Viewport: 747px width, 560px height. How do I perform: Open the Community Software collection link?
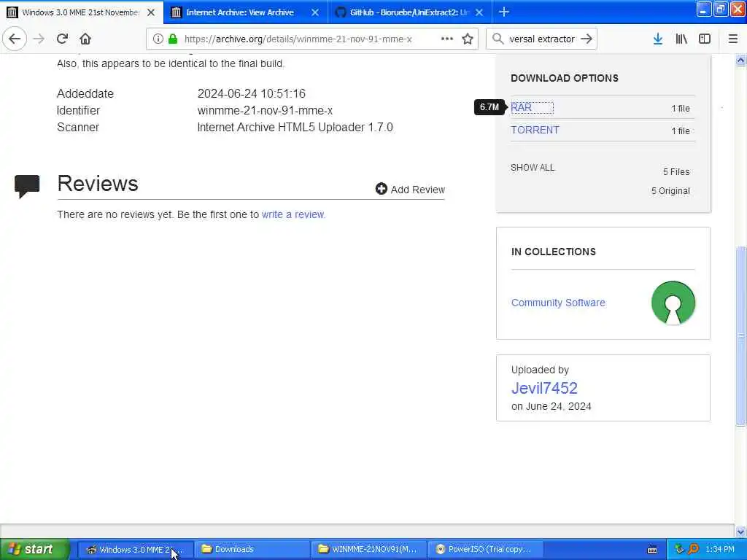558,303
